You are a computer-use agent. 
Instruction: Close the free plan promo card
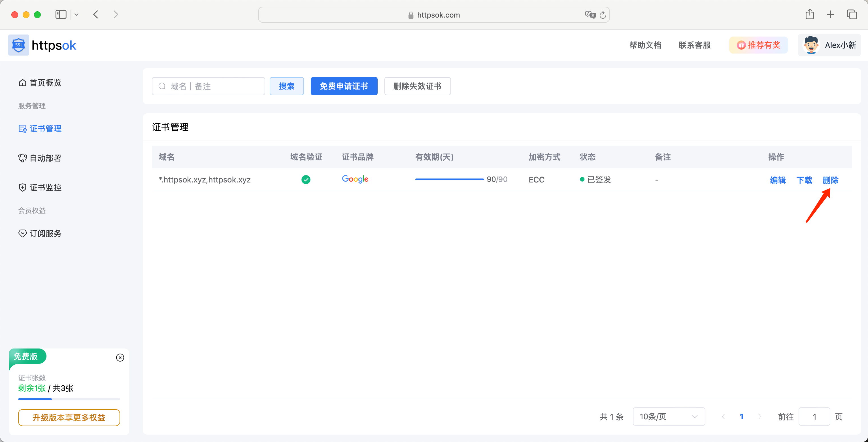click(120, 358)
